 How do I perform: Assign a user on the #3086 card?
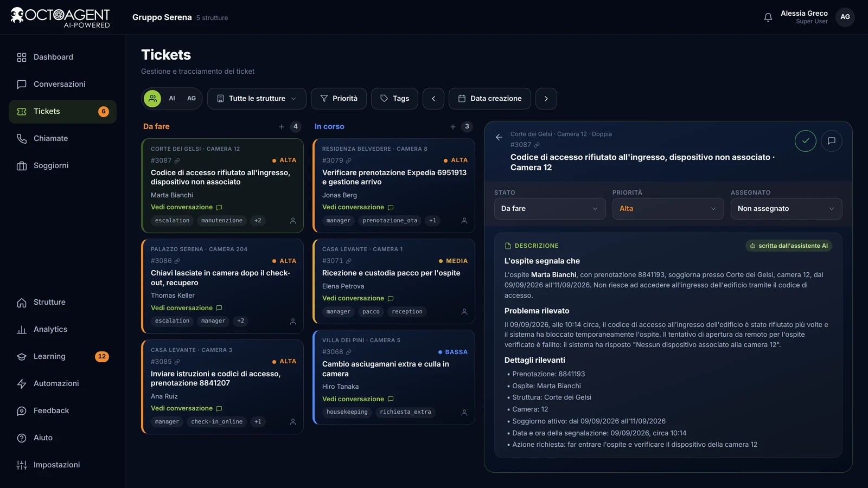(x=293, y=322)
